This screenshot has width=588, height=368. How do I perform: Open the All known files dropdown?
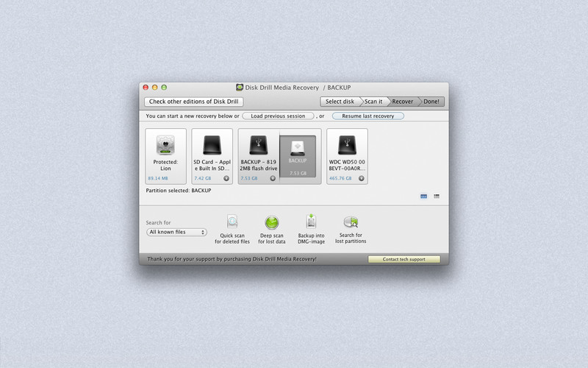(x=176, y=232)
